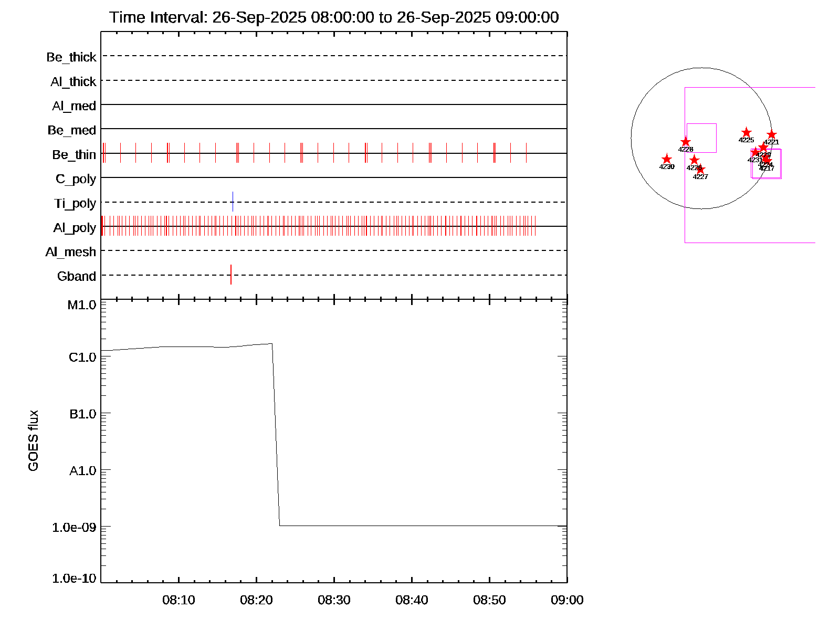Screen dimensions: 840x630
Task: Click the C1.0 flux axis label
Action: (82, 358)
